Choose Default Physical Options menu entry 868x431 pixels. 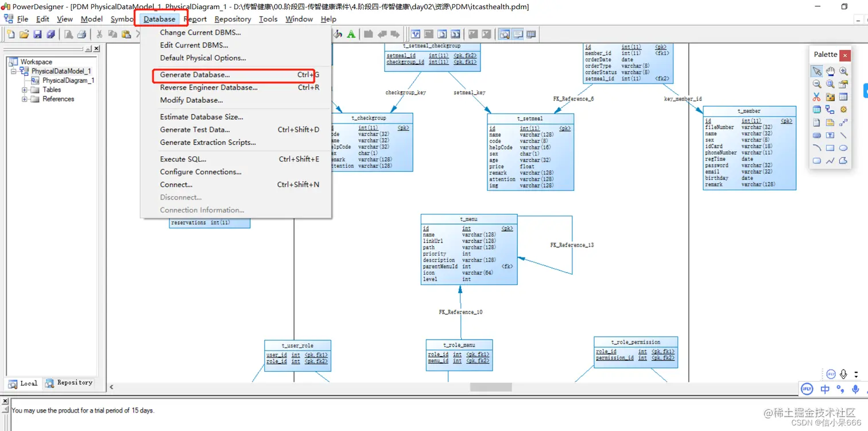pos(236,57)
